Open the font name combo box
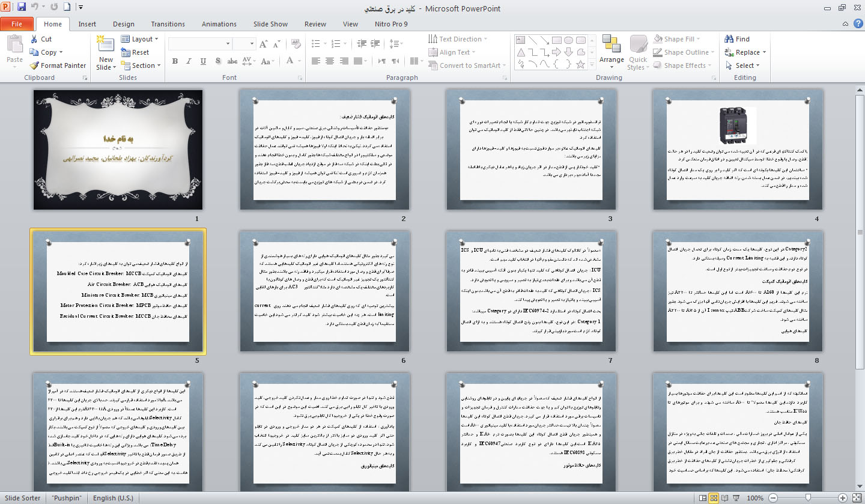 [x=199, y=44]
